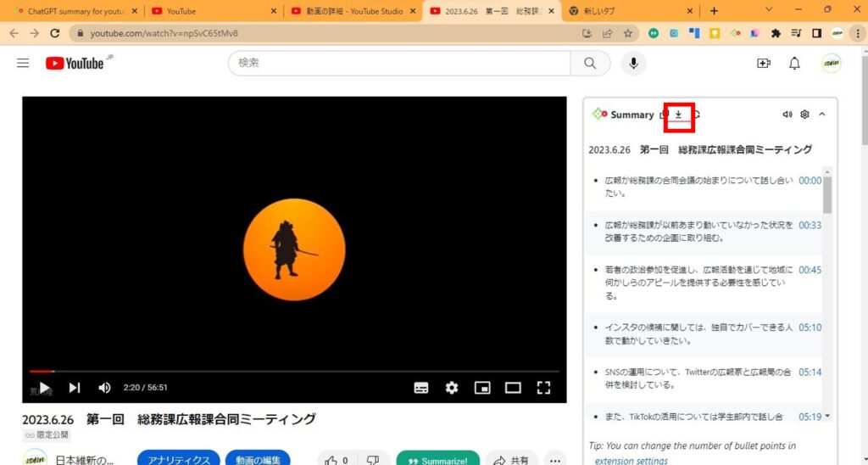Click the read-aloud speaker icon in Summary panel

point(787,115)
